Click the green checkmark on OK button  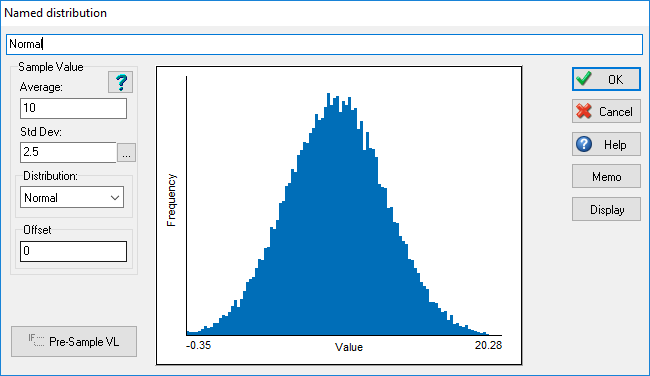584,79
